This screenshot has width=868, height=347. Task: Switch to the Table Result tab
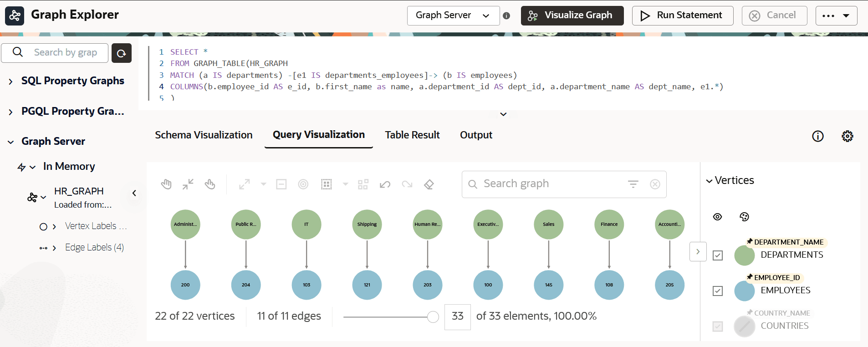tap(412, 135)
